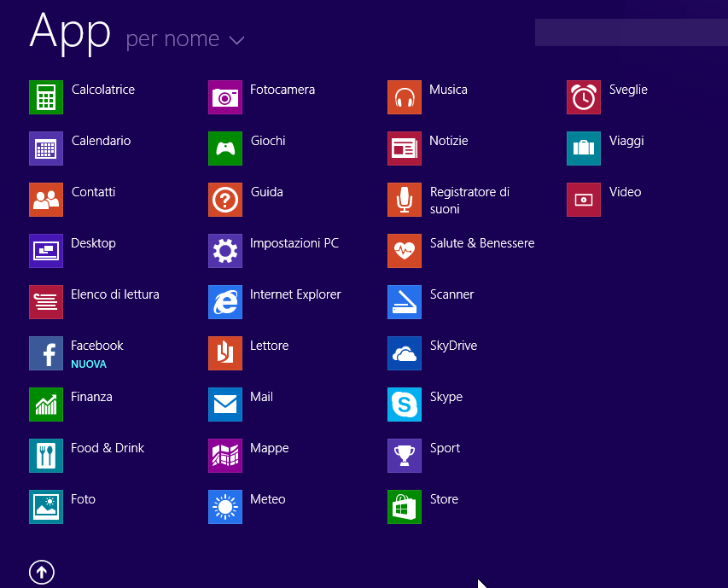Viewport: 728px width, 588px height.
Task: Launch Salute & Benessere heart icon
Action: click(x=405, y=251)
